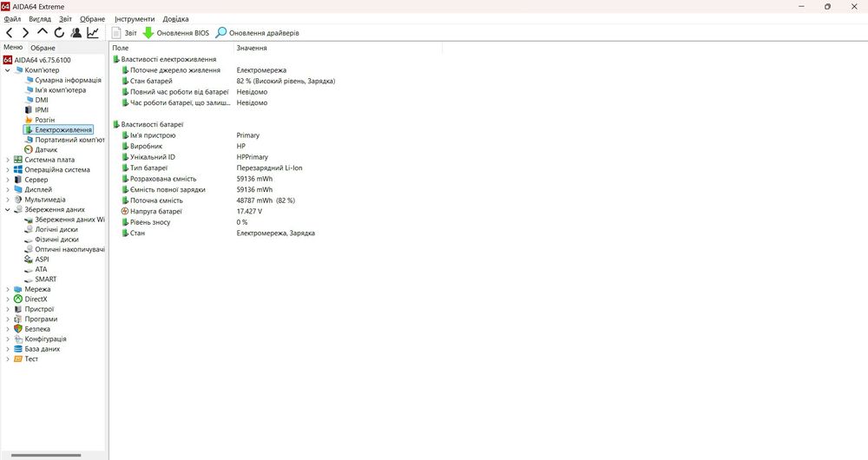
Task: Expand the Мультимедіа tree node
Action: (8, 200)
